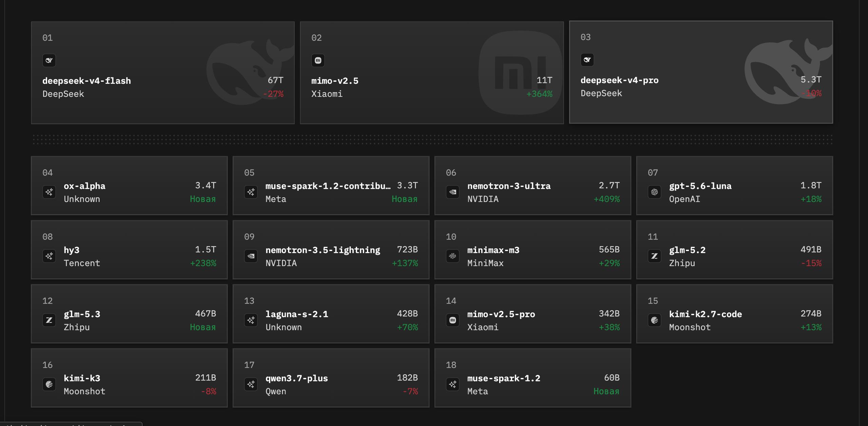Click the sparkle icon beside muse-spark-1.2 rank 18

[453, 384]
